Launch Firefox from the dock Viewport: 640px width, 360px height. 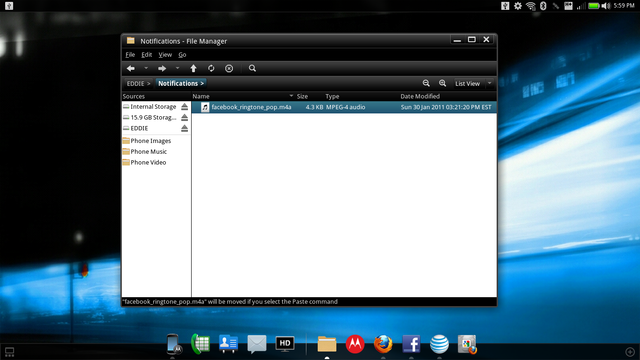(x=383, y=344)
